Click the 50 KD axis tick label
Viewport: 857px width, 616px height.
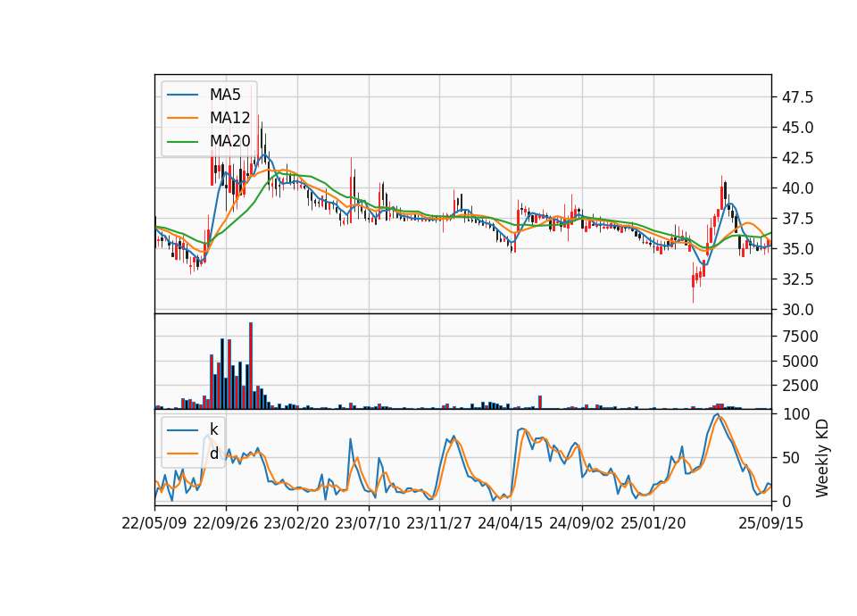791,457
